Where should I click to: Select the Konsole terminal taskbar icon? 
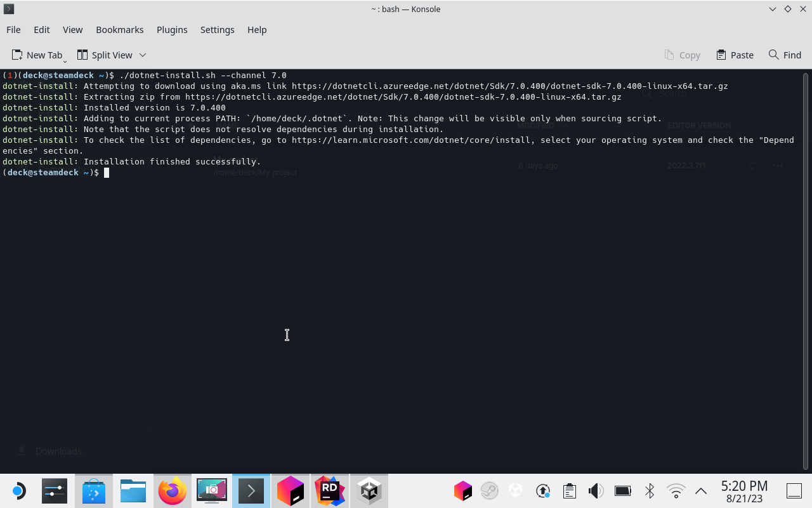(x=251, y=491)
